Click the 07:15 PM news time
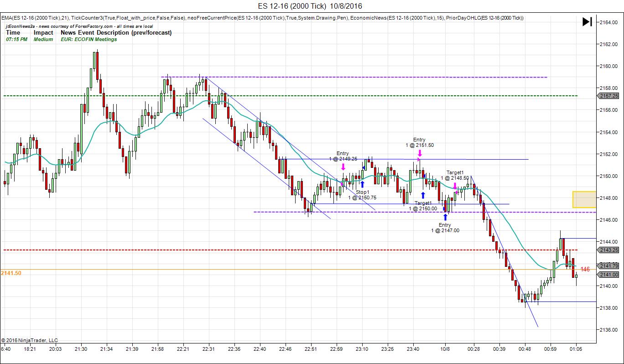The width and height of the screenshot is (624, 364). 16,39
